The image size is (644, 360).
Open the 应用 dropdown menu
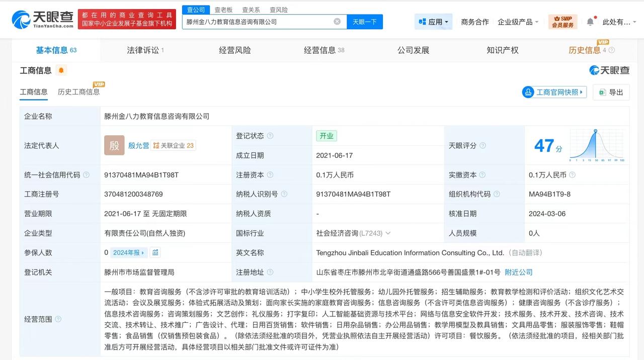coord(433,22)
